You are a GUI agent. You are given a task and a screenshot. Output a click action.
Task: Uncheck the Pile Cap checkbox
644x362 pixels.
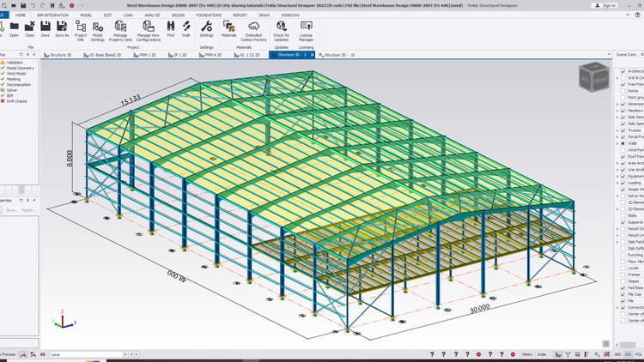(623, 293)
